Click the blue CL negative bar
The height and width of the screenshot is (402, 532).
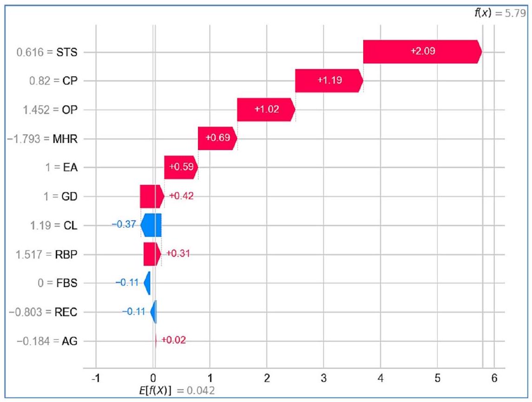point(151,225)
